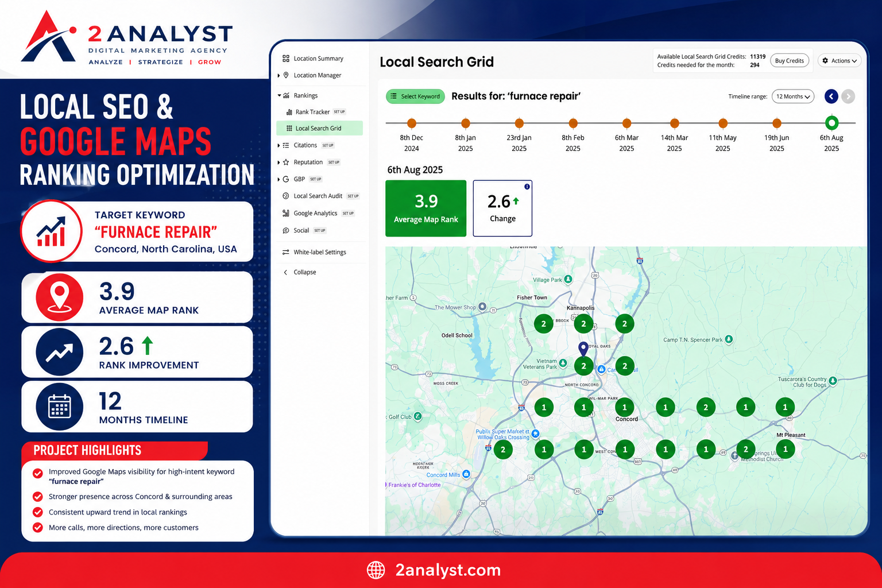Viewport: 882px width, 588px height.
Task: Click the Buy Credits button
Action: tap(790, 61)
